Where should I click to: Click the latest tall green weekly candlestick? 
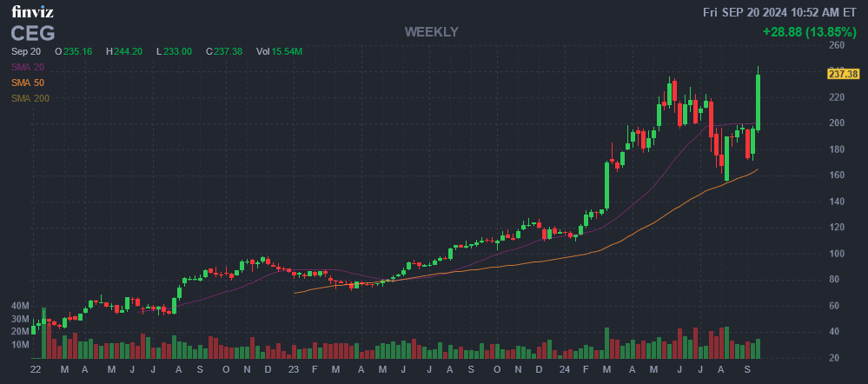point(759,103)
